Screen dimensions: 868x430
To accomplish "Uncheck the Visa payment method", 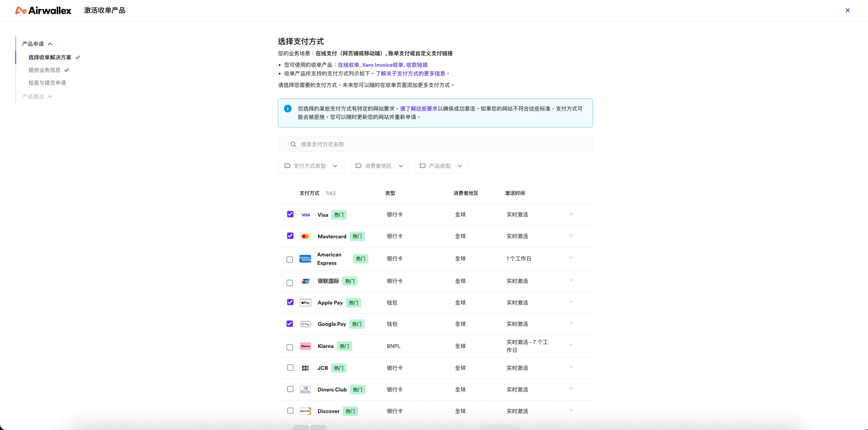I will (x=290, y=214).
